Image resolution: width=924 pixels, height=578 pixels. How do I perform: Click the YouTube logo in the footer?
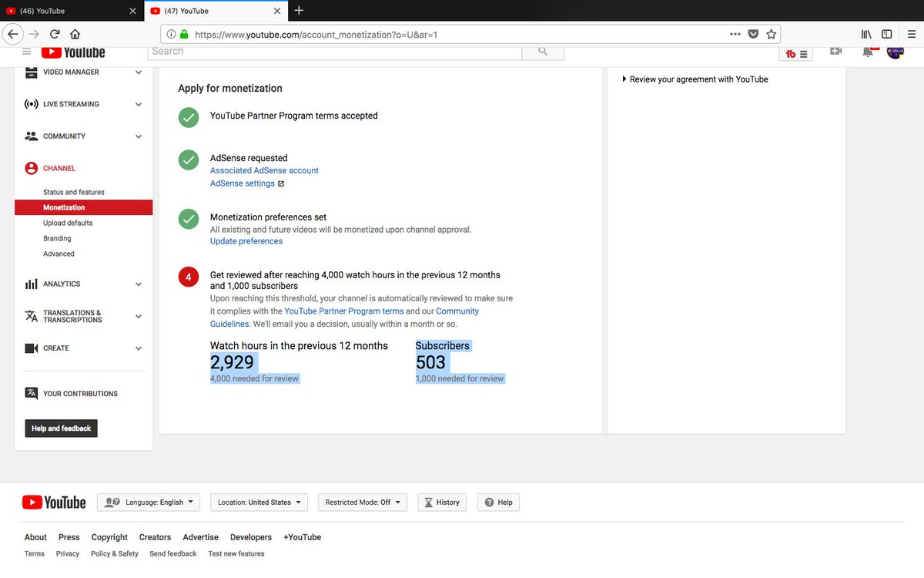pyautogui.click(x=54, y=502)
